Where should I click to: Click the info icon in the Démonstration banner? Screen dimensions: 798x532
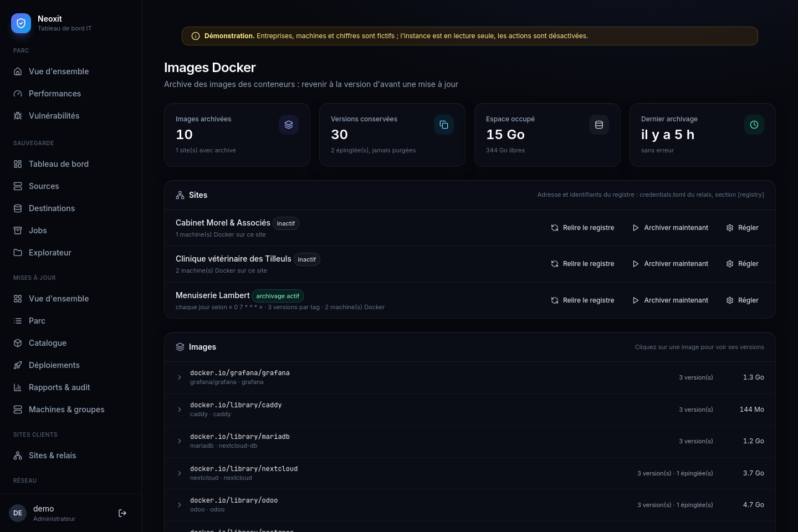tap(196, 36)
